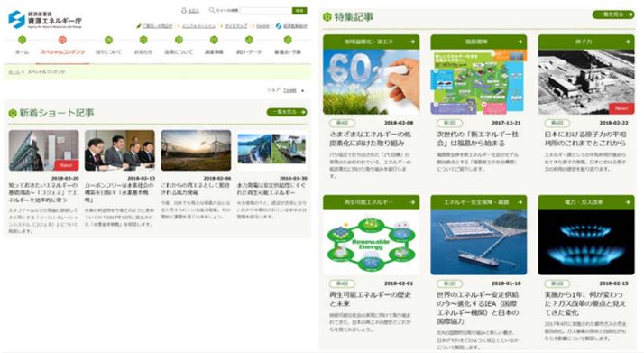Click the Tweet share link
644x353 pixels.
tap(290, 90)
